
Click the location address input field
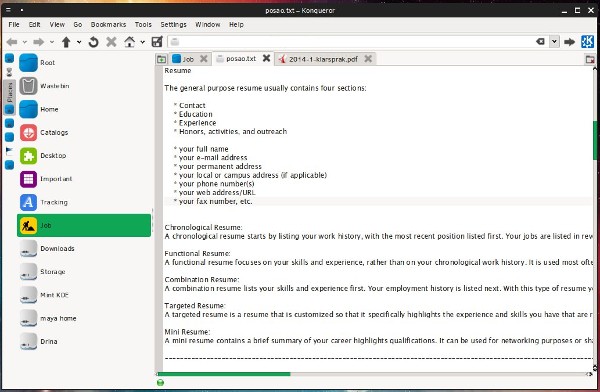352,42
